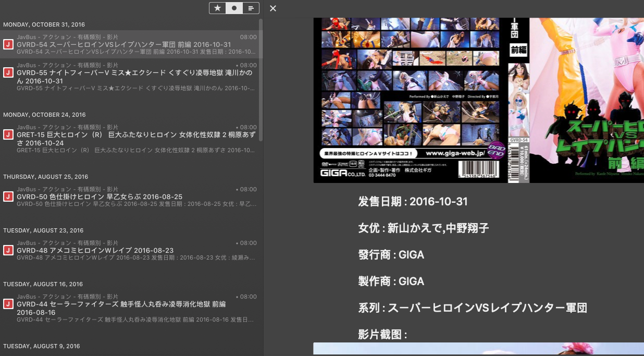
Task: Open the GVRD-50 2016-08-25 entry
Action: 130,197
